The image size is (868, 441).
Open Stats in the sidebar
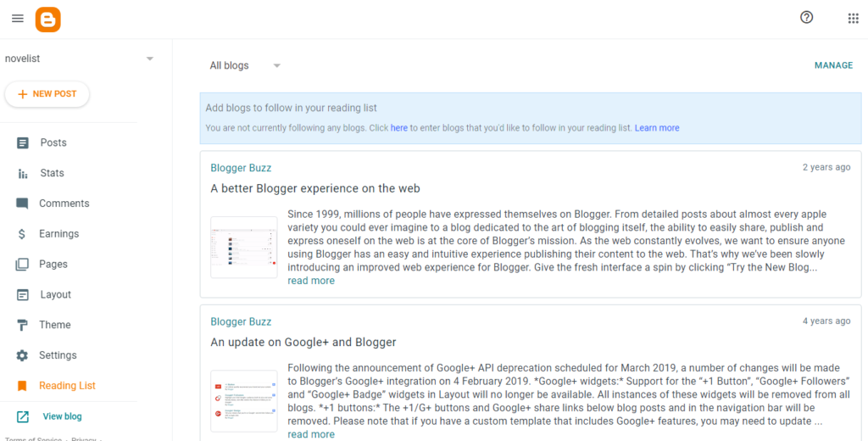click(52, 173)
